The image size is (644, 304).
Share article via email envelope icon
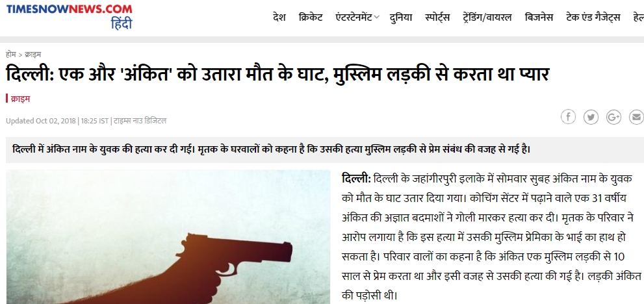pyautogui.click(x=636, y=117)
